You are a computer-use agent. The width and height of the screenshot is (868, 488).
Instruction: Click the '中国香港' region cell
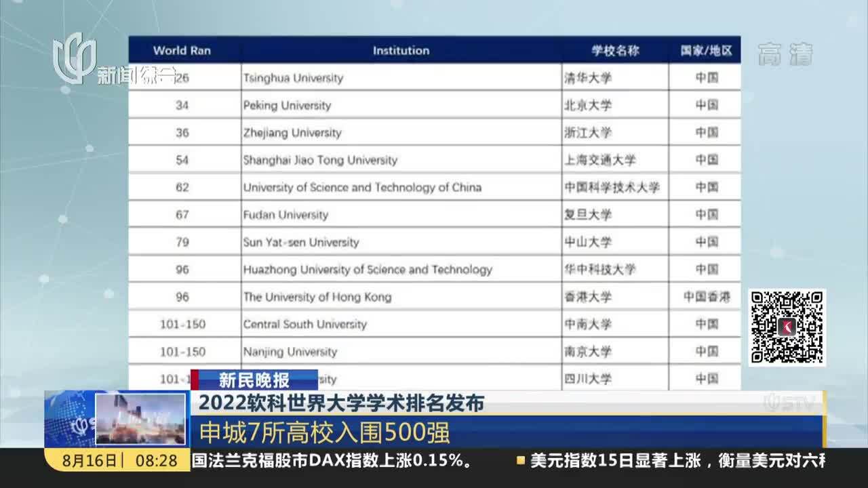pyautogui.click(x=707, y=297)
